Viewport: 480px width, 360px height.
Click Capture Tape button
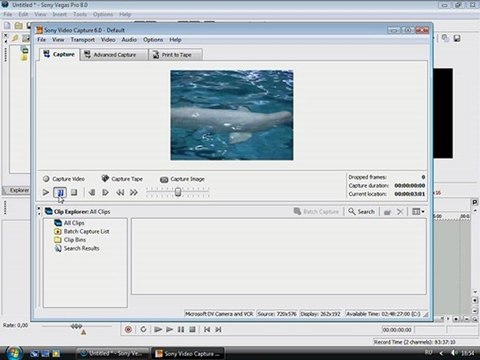tap(122, 179)
